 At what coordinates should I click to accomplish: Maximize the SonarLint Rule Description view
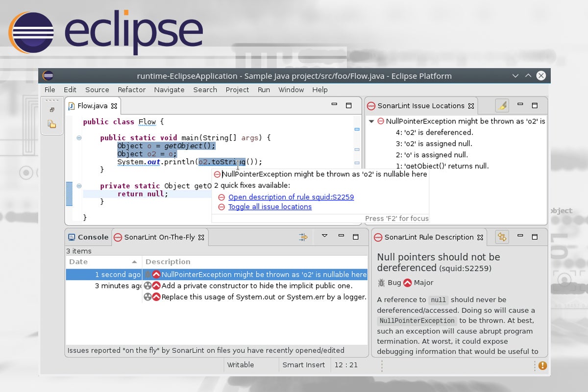(535, 237)
